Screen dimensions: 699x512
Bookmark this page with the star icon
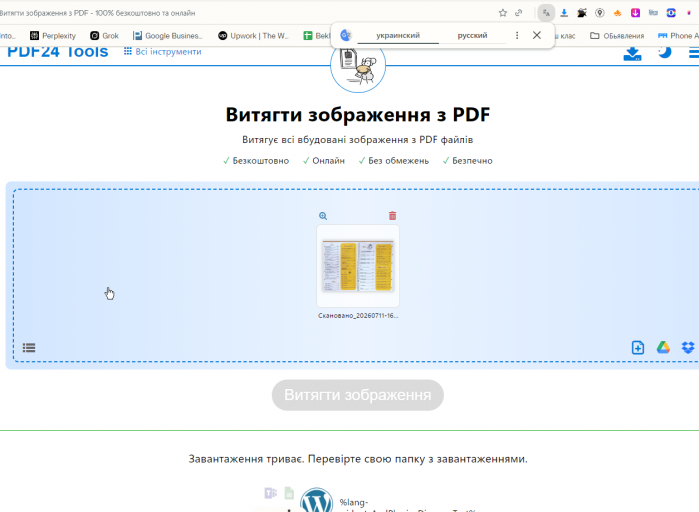[503, 13]
